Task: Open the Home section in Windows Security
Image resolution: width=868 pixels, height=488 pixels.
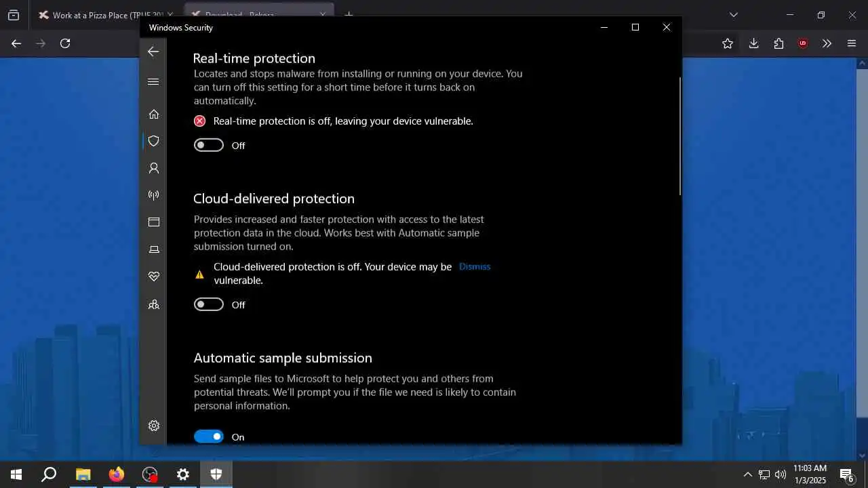Action: (154, 114)
